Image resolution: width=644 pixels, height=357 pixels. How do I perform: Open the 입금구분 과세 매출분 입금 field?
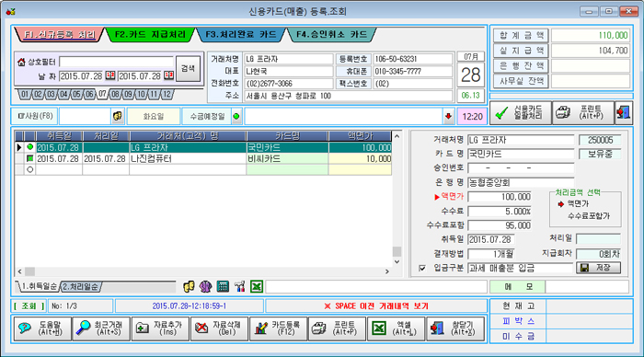(x=520, y=269)
